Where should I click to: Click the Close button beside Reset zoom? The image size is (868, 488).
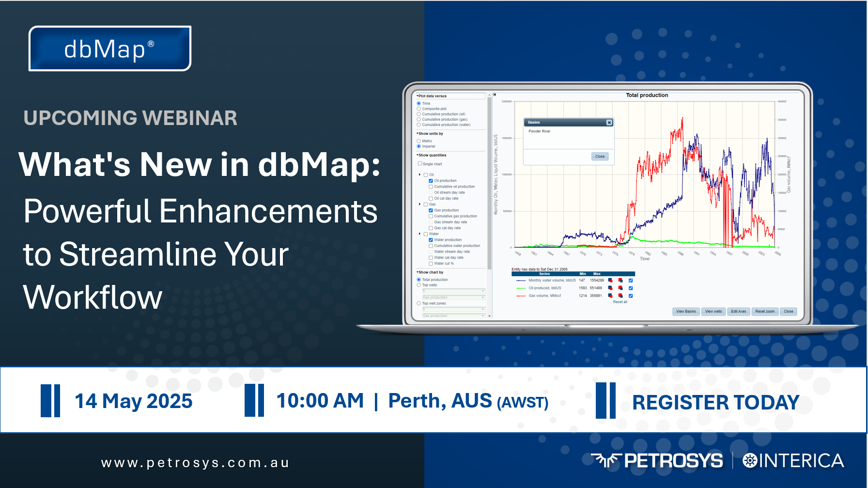[x=789, y=312]
